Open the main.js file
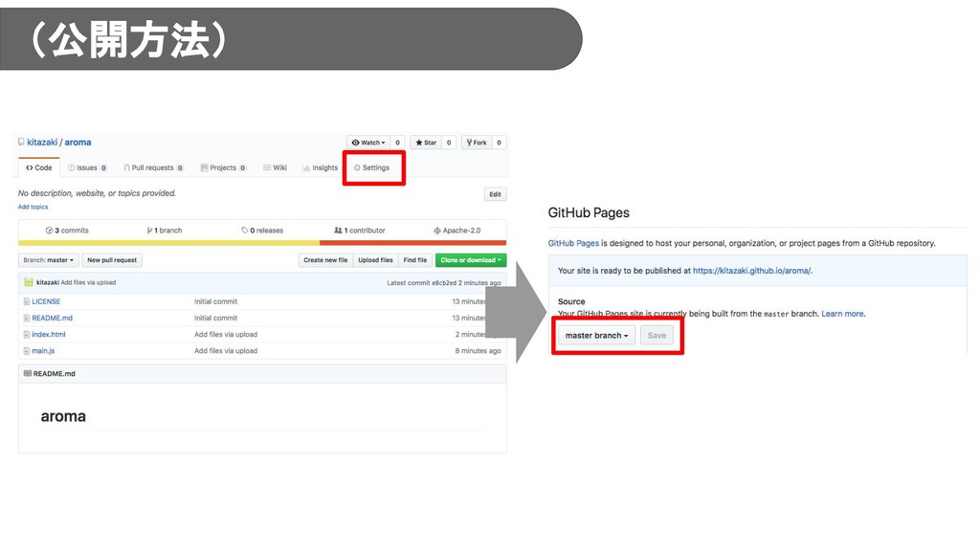This screenshot has height=551, width=980. (x=44, y=350)
